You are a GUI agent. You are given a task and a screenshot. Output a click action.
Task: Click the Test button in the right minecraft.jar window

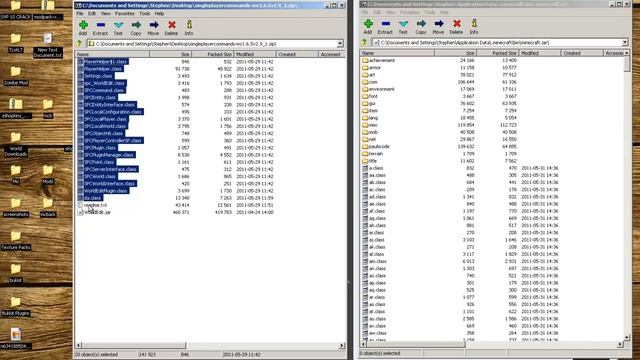(403, 27)
